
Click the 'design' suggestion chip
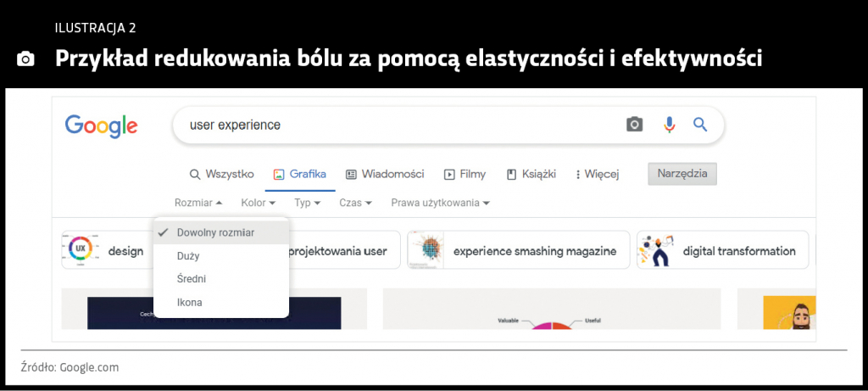108,250
